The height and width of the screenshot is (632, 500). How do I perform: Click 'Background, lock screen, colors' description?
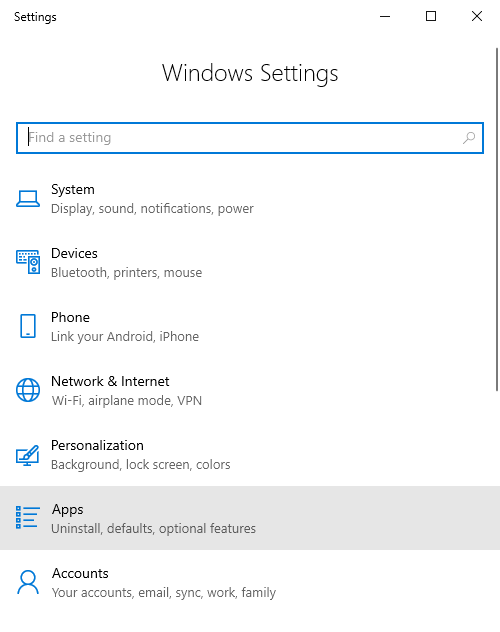click(x=141, y=465)
